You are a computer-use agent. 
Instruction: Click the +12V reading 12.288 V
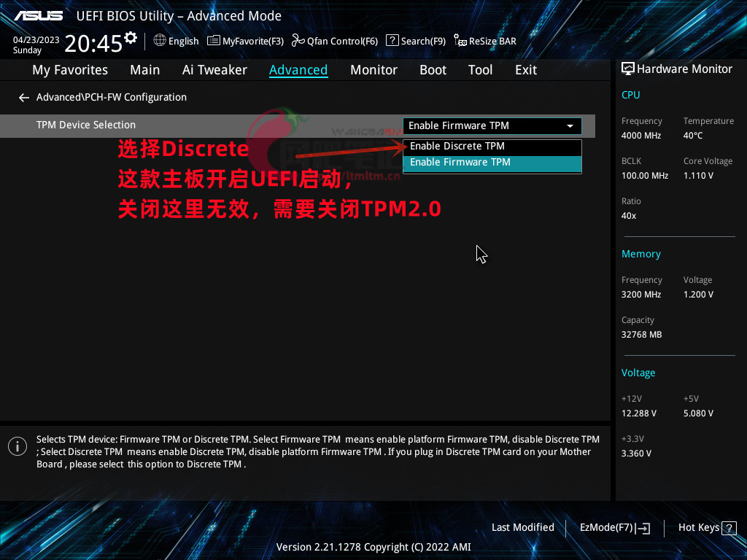pyautogui.click(x=638, y=413)
